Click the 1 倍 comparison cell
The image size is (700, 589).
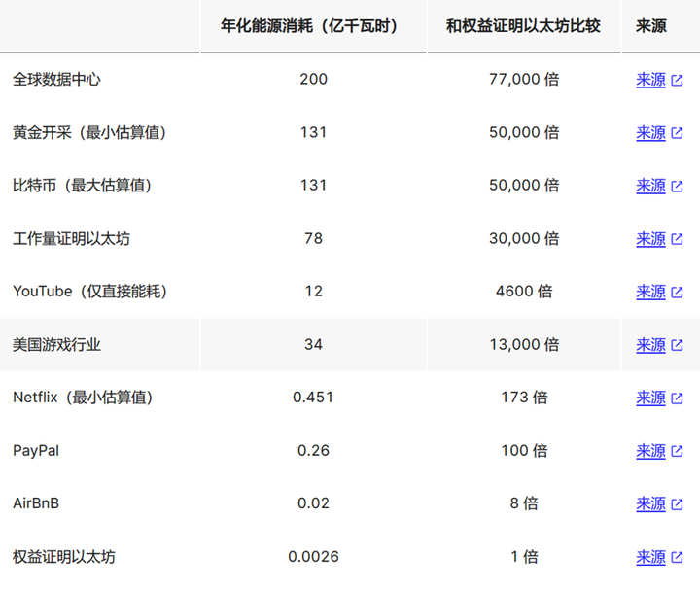click(x=524, y=556)
